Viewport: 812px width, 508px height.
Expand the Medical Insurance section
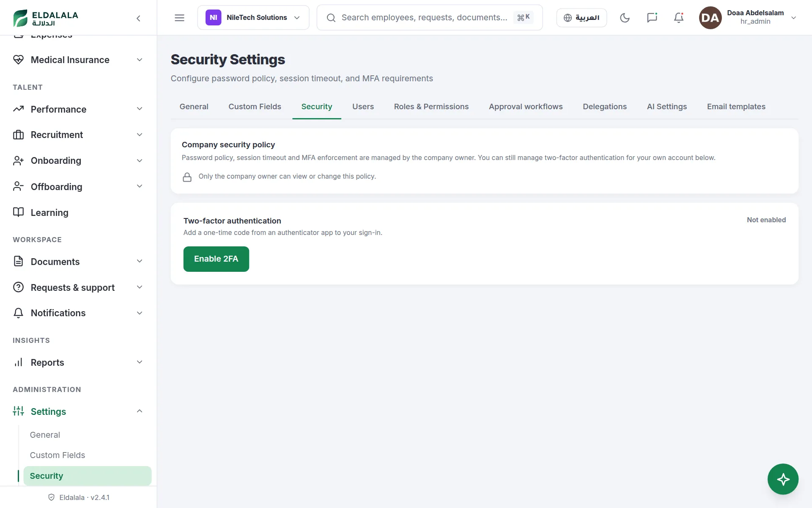click(x=140, y=60)
